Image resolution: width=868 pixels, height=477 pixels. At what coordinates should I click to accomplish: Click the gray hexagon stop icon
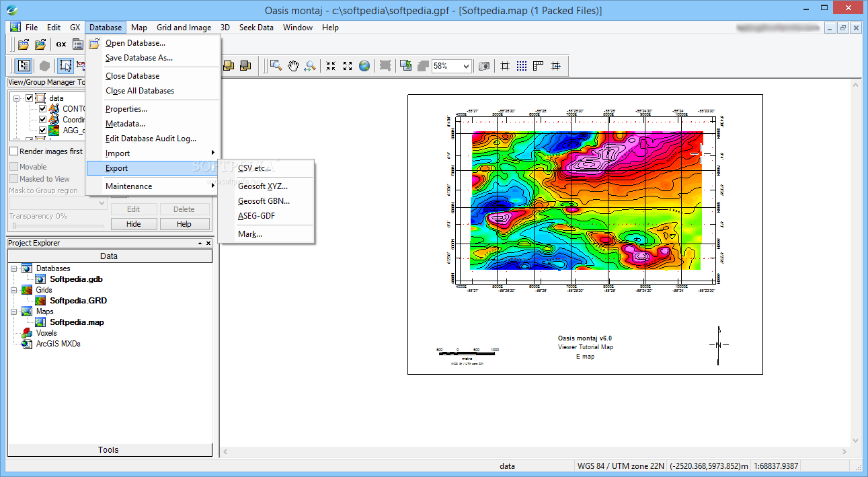pyautogui.click(x=44, y=65)
